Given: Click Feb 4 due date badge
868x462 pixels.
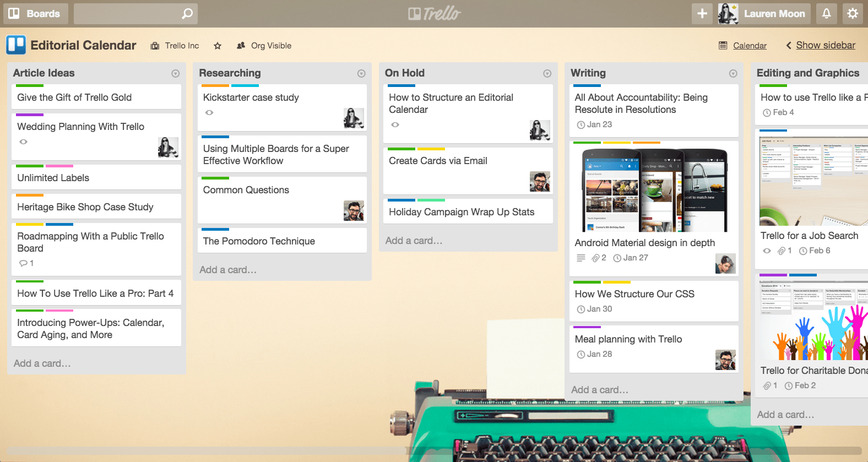Looking at the screenshot, I should pyautogui.click(x=778, y=112).
